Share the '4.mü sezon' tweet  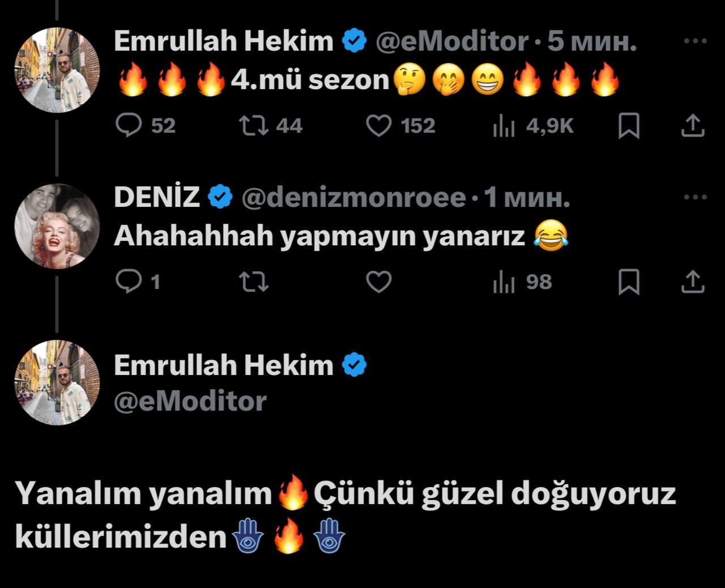coord(692,126)
